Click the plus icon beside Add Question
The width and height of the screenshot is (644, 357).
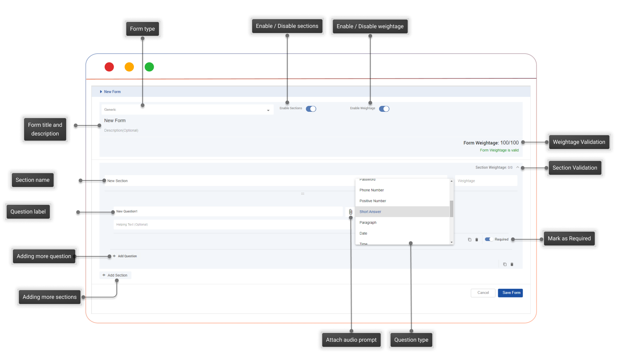coord(114,256)
